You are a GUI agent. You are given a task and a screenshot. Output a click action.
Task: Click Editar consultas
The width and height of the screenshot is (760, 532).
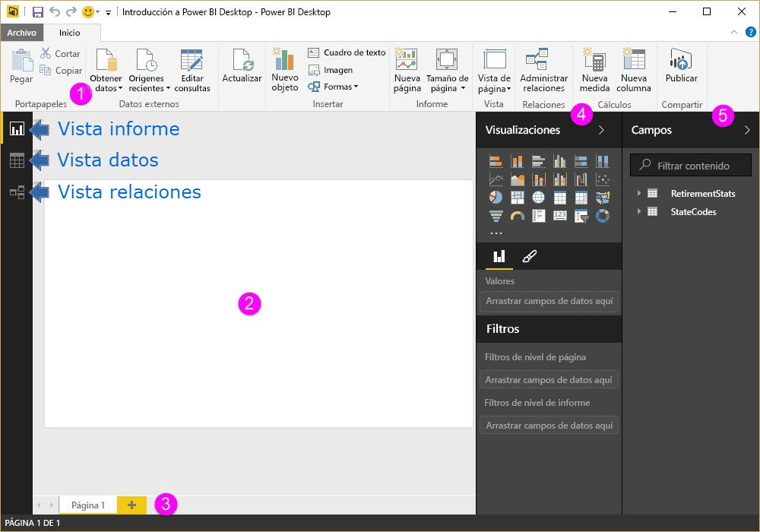tap(192, 70)
